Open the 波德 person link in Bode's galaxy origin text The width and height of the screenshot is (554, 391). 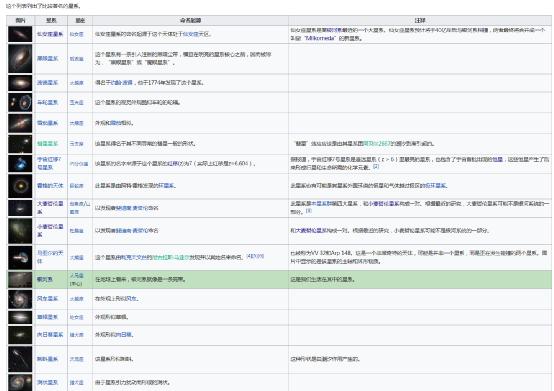click(x=122, y=83)
